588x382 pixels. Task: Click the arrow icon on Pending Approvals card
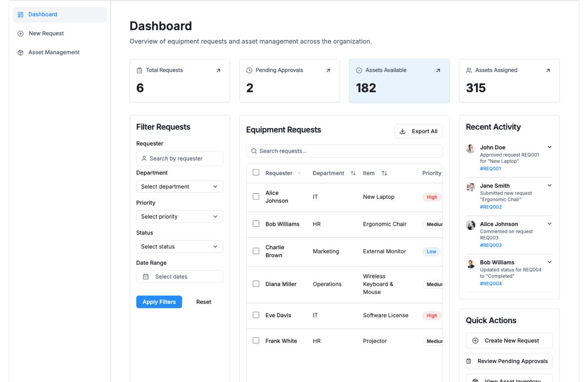pyautogui.click(x=328, y=70)
